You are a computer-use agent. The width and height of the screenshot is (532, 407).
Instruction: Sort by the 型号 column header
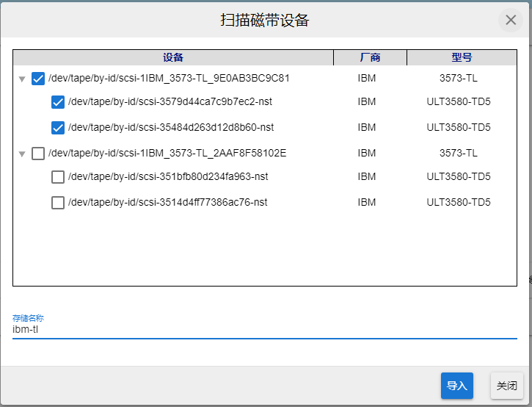click(462, 57)
